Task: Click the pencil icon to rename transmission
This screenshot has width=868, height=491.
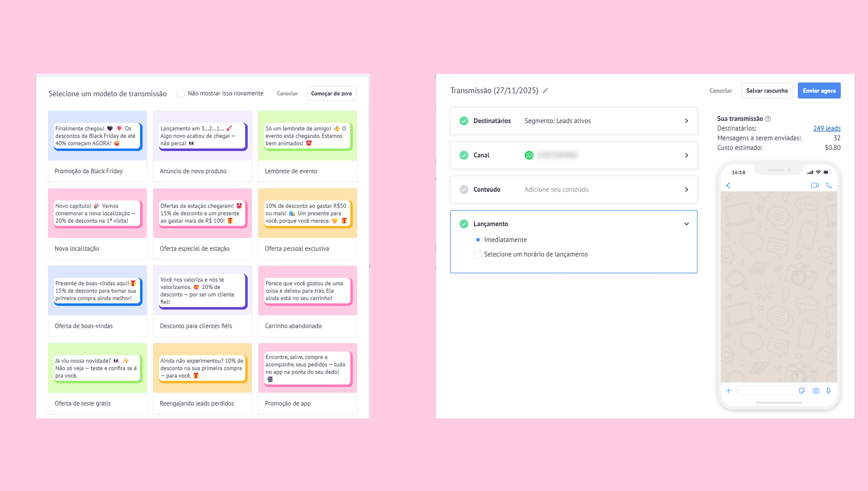Action: point(545,91)
